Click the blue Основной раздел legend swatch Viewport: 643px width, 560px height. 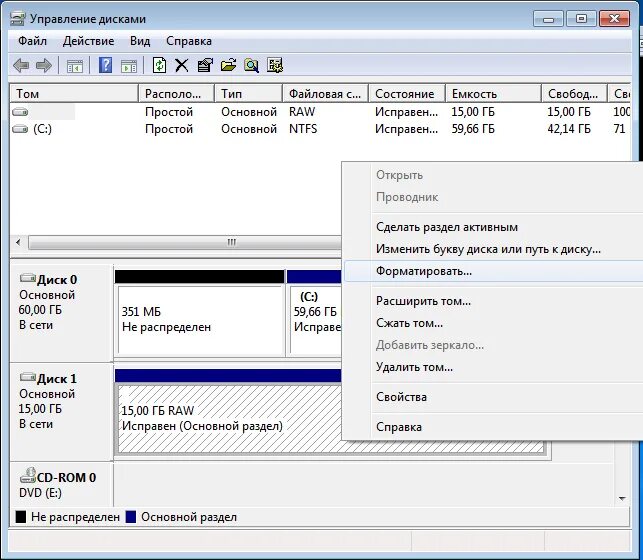pos(131,517)
